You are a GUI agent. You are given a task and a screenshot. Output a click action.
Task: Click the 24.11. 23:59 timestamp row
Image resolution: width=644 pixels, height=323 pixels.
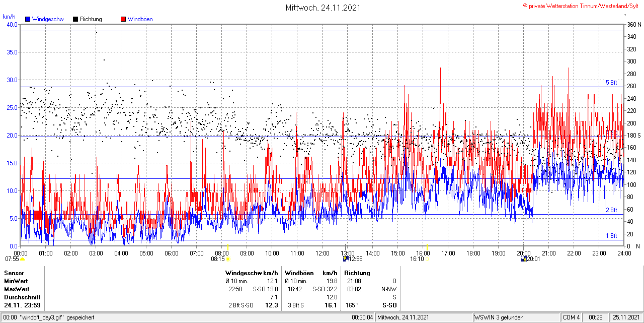[23, 305]
